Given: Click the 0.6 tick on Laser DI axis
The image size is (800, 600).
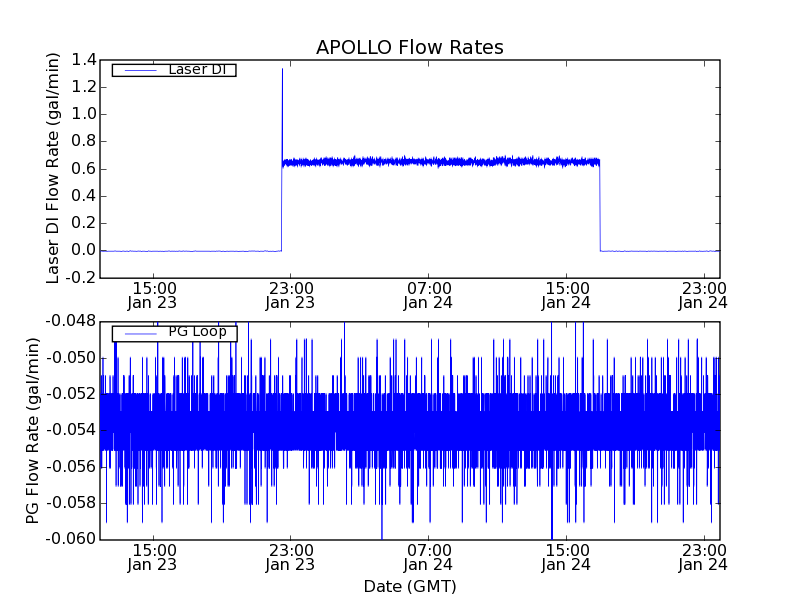Looking at the screenshot, I should [x=84, y=169].
